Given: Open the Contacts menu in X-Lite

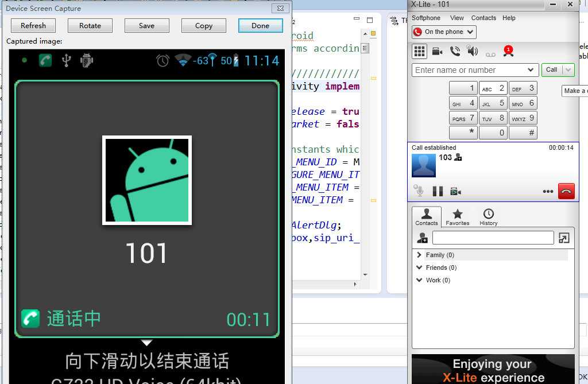Looking at the screenshot, I should pyautogui.click(x=483, y=18).
